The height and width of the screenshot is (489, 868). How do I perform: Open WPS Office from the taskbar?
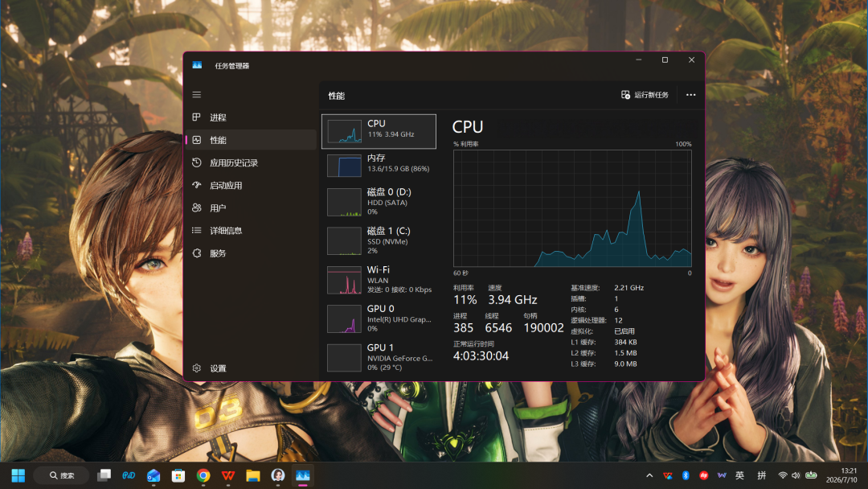tap(228, 475)
